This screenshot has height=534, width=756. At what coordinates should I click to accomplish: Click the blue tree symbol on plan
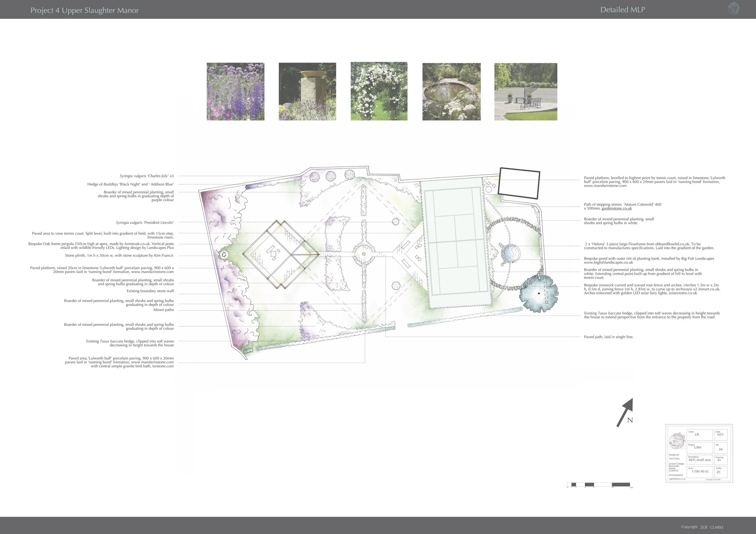tap(538, 293)
